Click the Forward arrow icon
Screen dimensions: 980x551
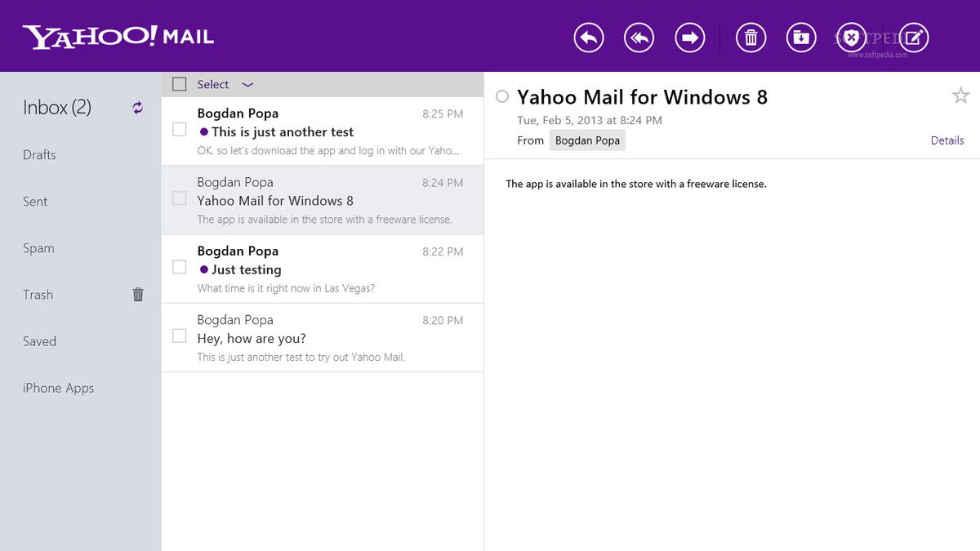pos(690,38)
